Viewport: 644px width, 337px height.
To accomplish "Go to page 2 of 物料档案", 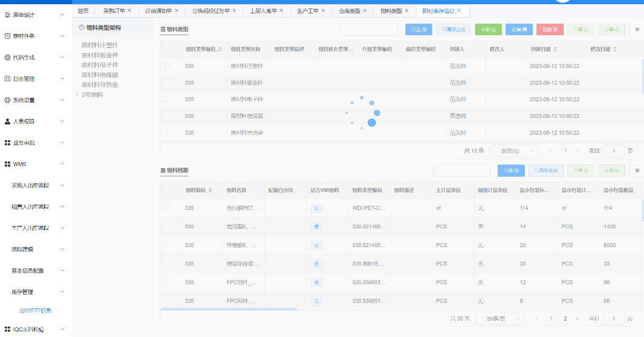I will [x=565, y=319].
